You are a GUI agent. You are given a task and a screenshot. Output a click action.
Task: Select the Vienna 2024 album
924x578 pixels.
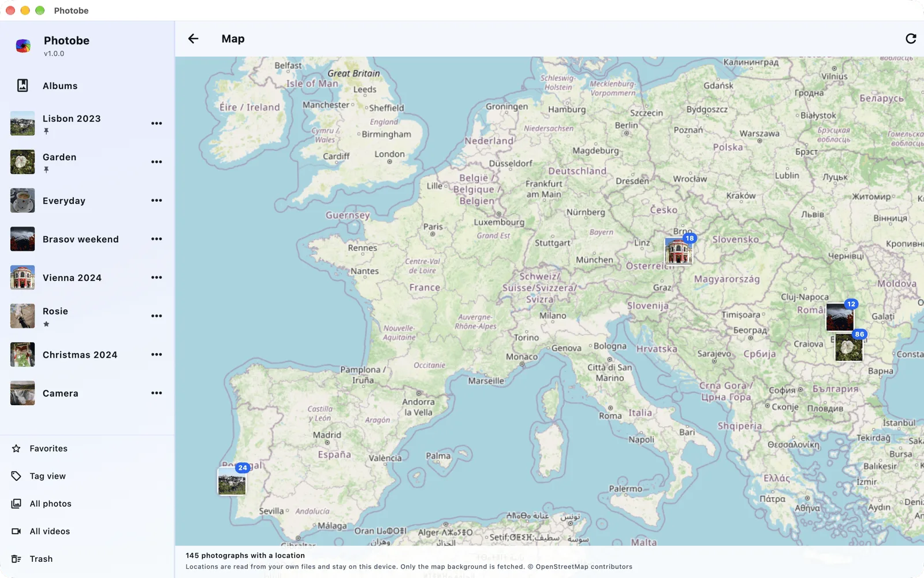[87, 277]
